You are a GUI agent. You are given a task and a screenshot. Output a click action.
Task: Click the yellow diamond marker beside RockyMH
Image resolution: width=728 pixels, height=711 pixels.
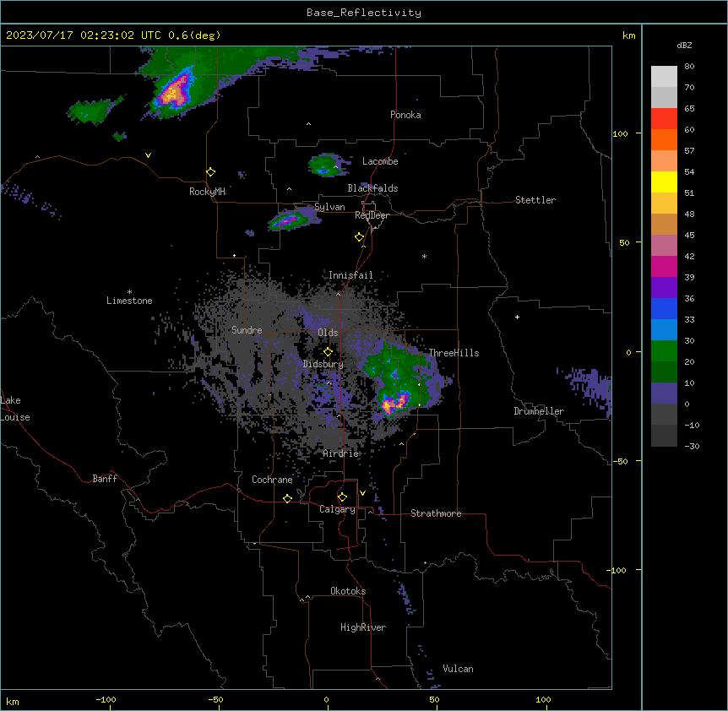(211, 172)
